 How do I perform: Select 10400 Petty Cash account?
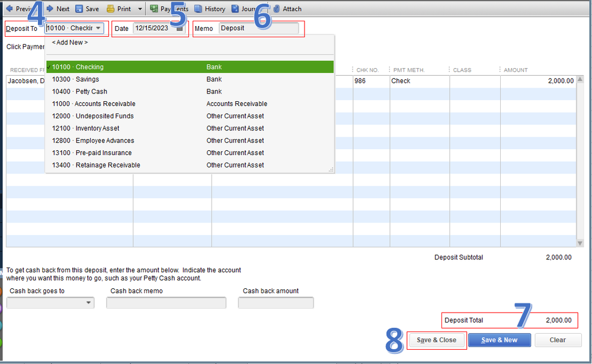(190, 91)
